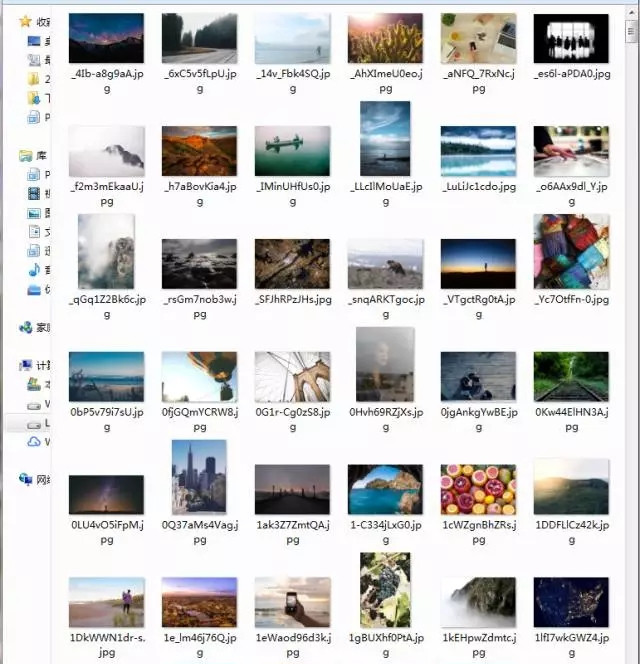Select the _h7aBovKia4.jpg orange hills thumbnail
Viewport: 640px width, 664px height.
click(199, 151)
